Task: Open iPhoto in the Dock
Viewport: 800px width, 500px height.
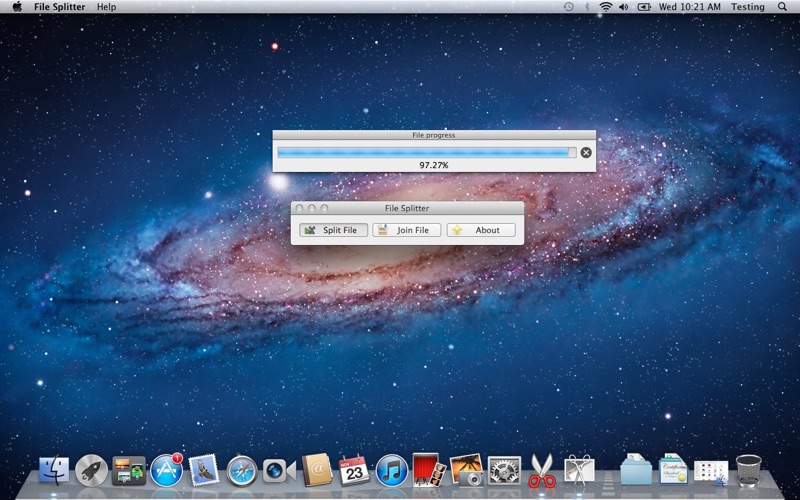Action: [466, 470]
